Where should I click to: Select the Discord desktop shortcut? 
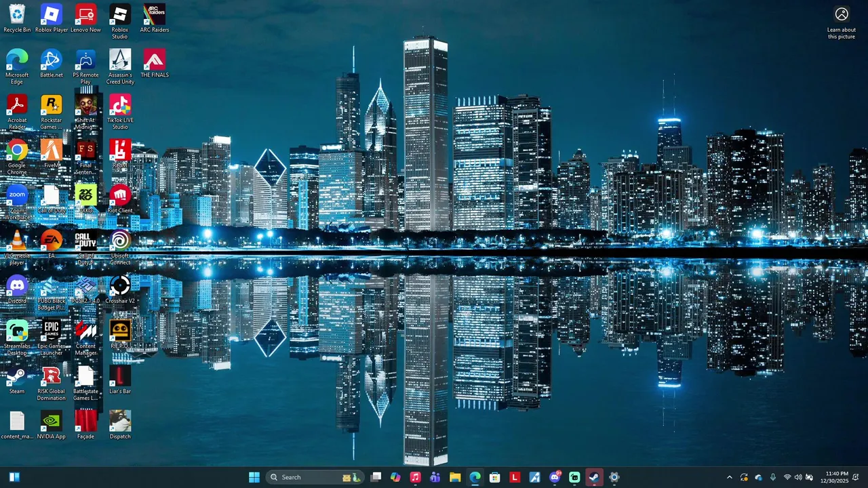click(x=17, y=290)
